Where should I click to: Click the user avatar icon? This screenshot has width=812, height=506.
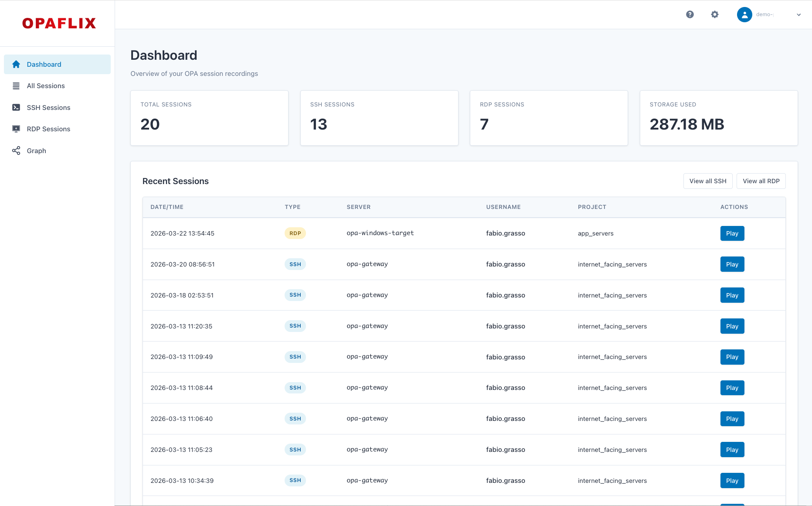(x=744, y=14)
